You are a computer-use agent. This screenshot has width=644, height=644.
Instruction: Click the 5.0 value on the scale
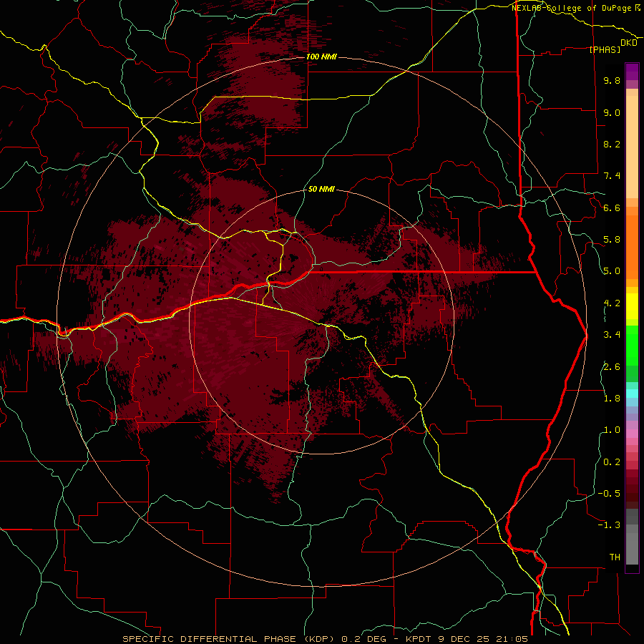tap(612, 271)
